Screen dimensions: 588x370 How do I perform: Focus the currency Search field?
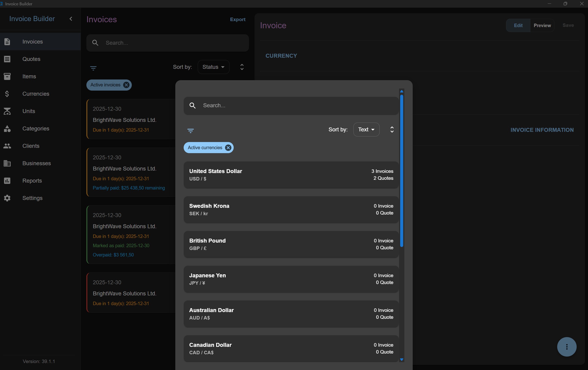tap(291, 105)
